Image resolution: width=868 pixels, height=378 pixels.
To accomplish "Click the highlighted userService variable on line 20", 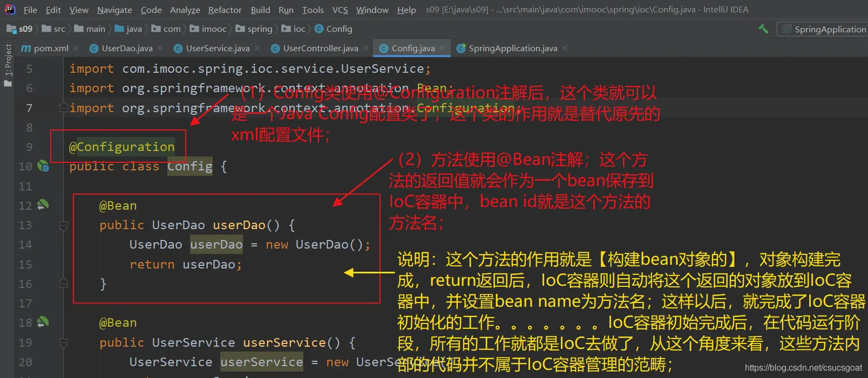I will click(x=262, y=362).
